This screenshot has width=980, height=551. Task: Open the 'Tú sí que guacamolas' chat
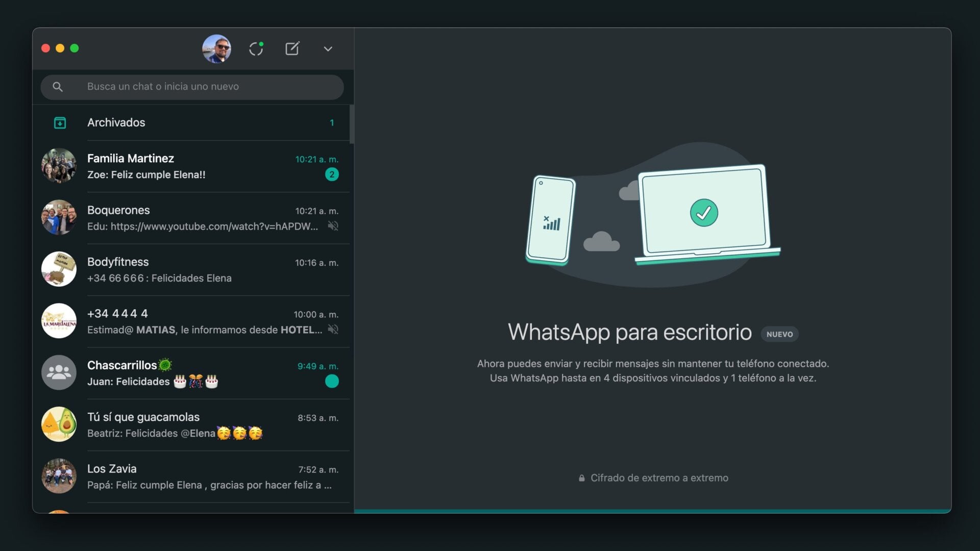point(194,425)
